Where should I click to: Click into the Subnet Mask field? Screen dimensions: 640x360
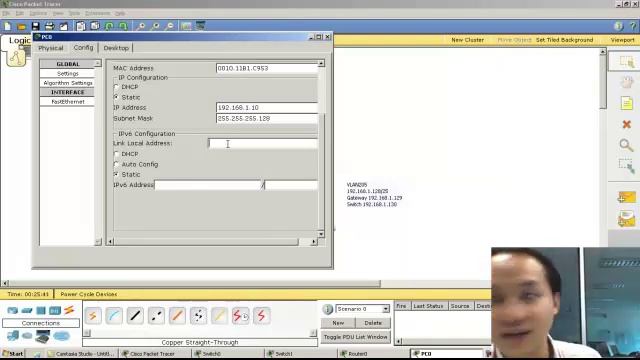pyautogui.click(x=267, y=118)
